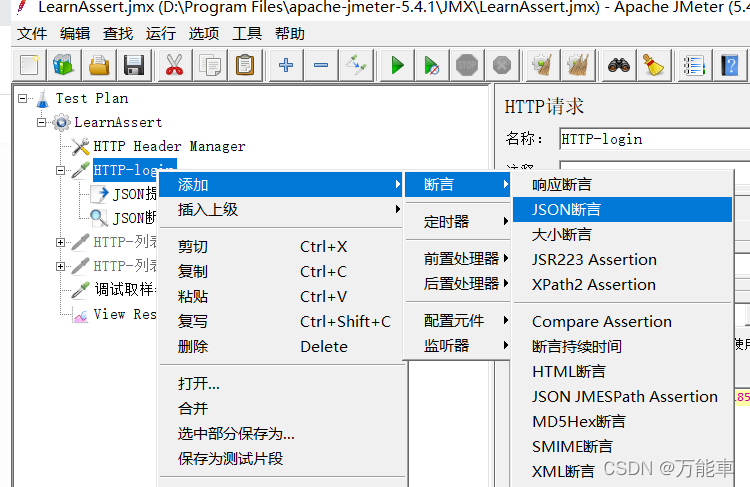Viewport: 750px width, 487px height.
Task: Choose 断言持续时间 from the submenu
Action: coord(622,346)
